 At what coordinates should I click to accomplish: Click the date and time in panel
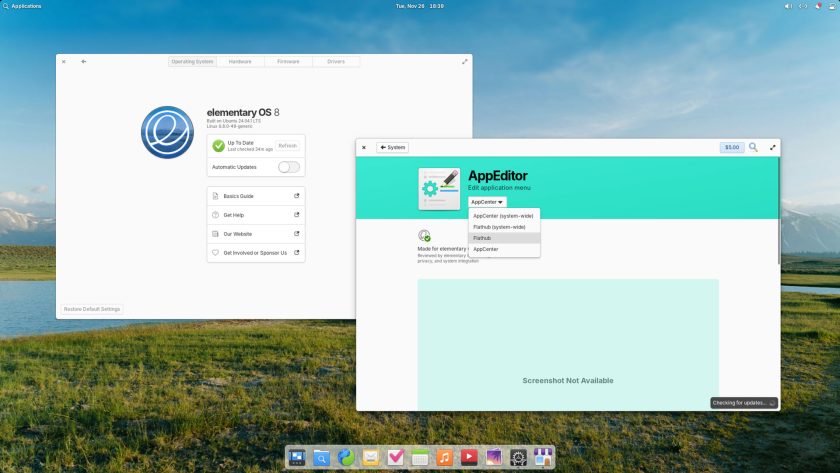(419, 6)
